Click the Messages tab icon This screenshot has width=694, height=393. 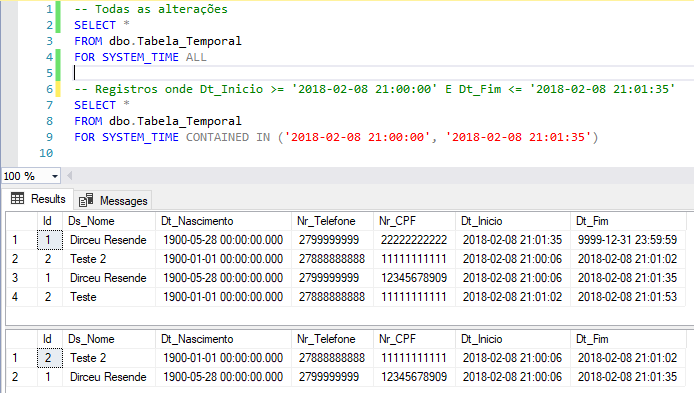86,200
